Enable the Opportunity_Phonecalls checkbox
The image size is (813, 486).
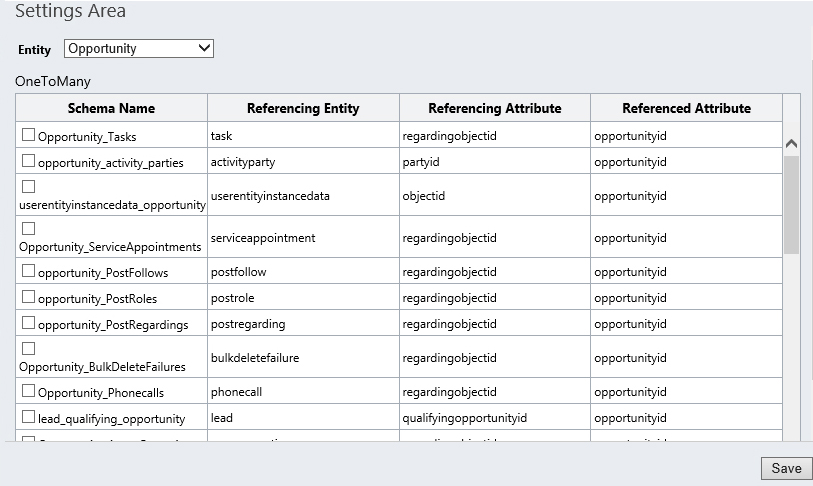coord(29,391)
